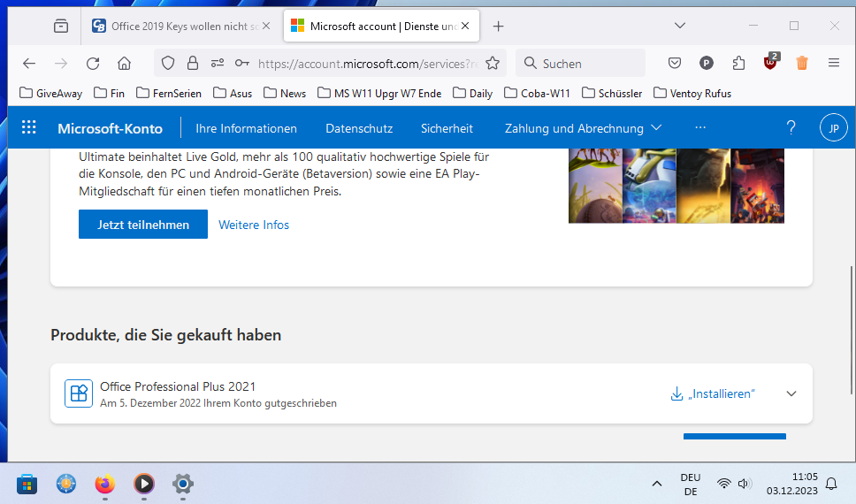Open uBlock Origin extension icon

pyautogui.click(x=771, y=62)
